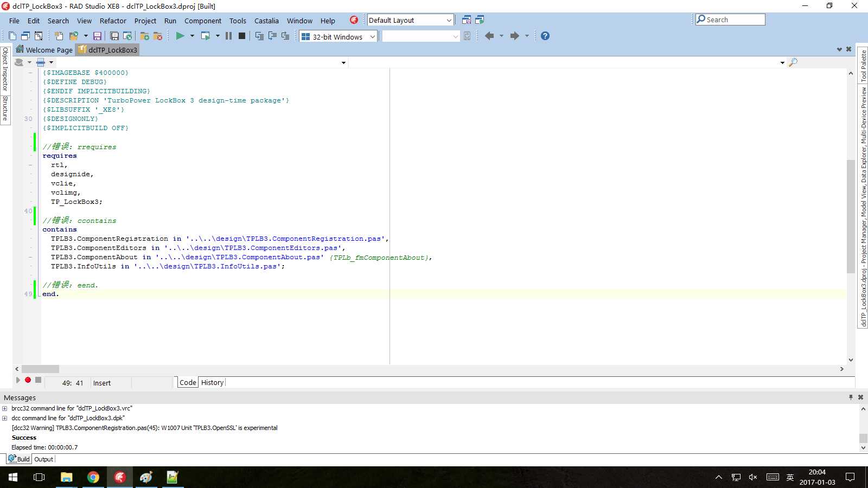Click Add File to Project icon
Screen dimensions: 868x488
click(x=145, y=36)
